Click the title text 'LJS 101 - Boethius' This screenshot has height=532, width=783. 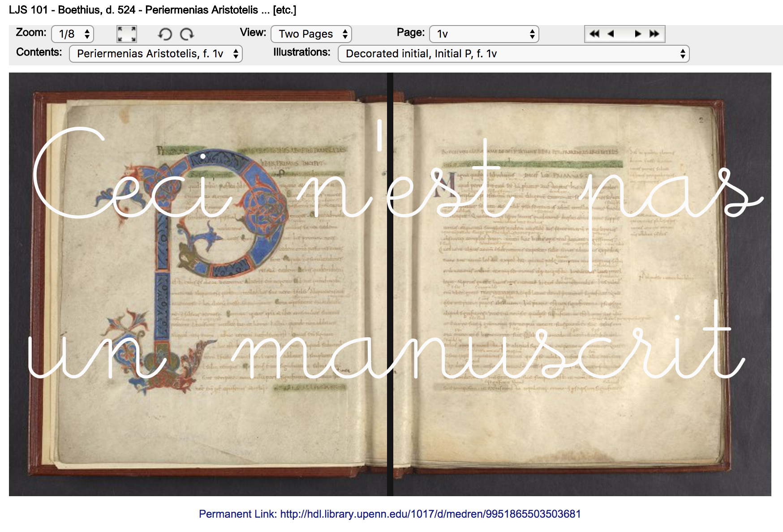[55, 10]
